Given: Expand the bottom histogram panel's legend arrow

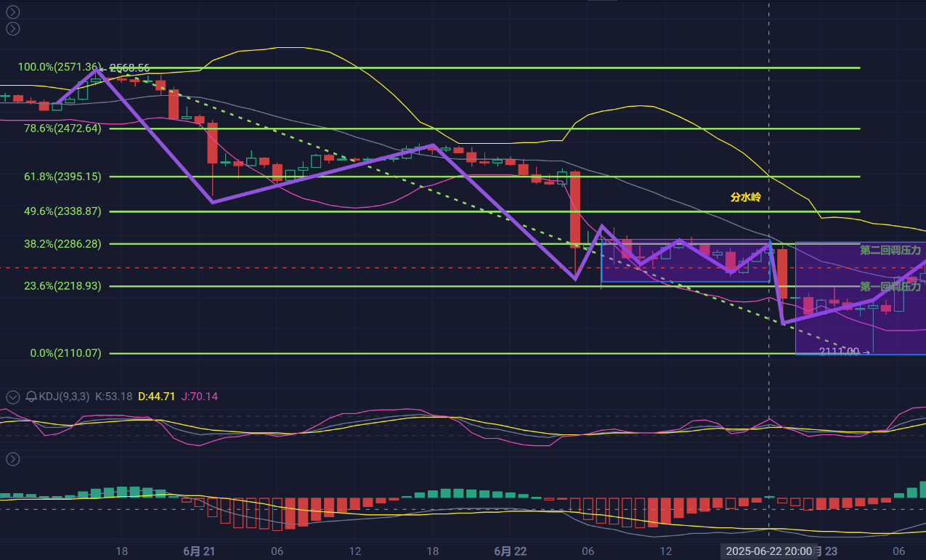Looking at the screenshot, I should (13, 459).
